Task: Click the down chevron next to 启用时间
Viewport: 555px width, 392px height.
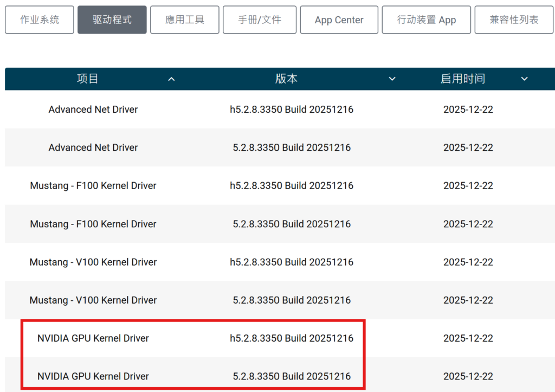Action: coord(524,79)
